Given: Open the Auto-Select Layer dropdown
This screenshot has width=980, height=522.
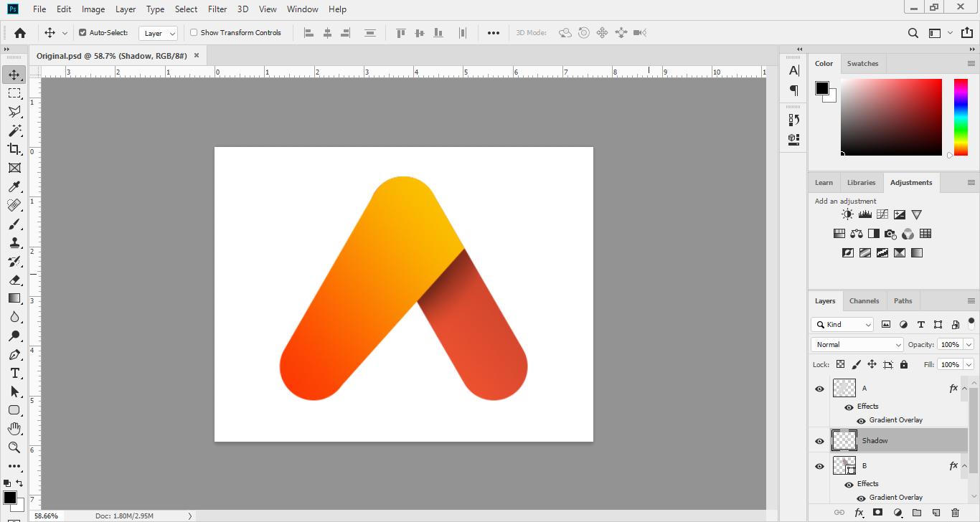Looking at the screenshot, I should [x=158, y=33].
